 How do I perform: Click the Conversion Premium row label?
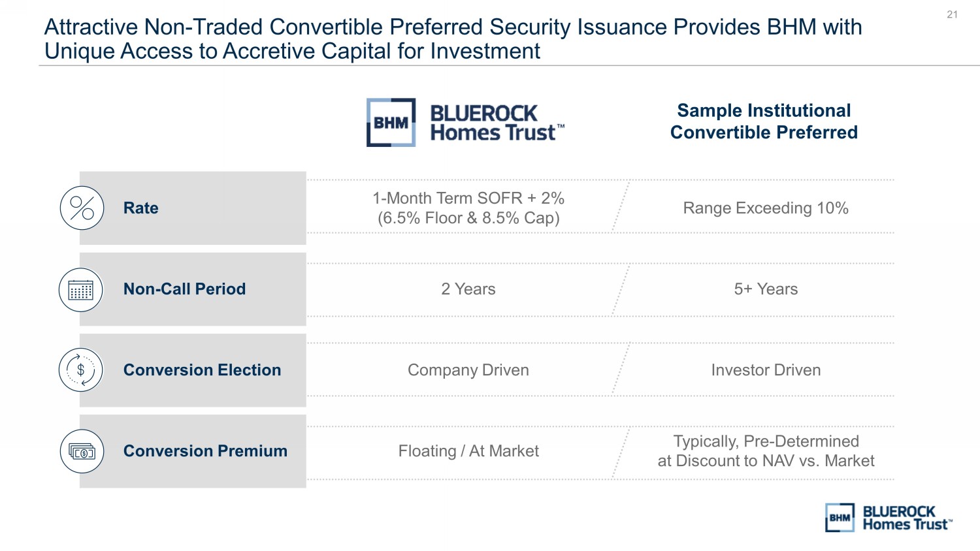(x=206, y=450)
